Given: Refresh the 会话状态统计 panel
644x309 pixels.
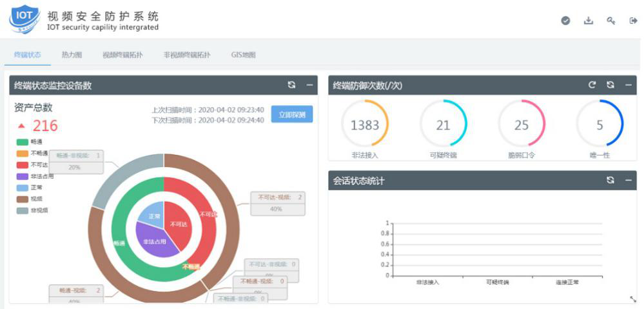Looking at the screenshot, I should [610, 180].
